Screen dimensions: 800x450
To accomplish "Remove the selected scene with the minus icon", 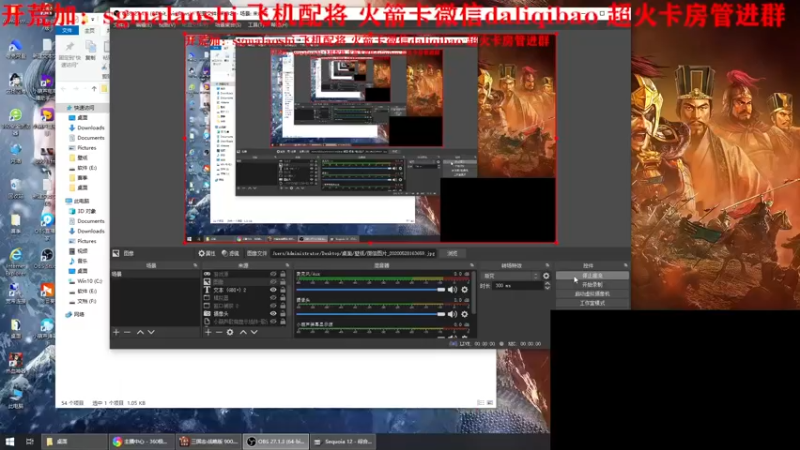I will click(x=128, y=332).
